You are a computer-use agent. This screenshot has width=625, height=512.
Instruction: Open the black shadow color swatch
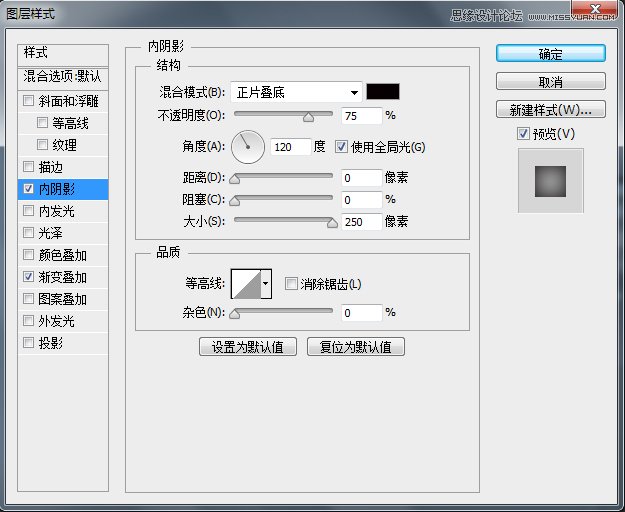(x=383, y=92)
